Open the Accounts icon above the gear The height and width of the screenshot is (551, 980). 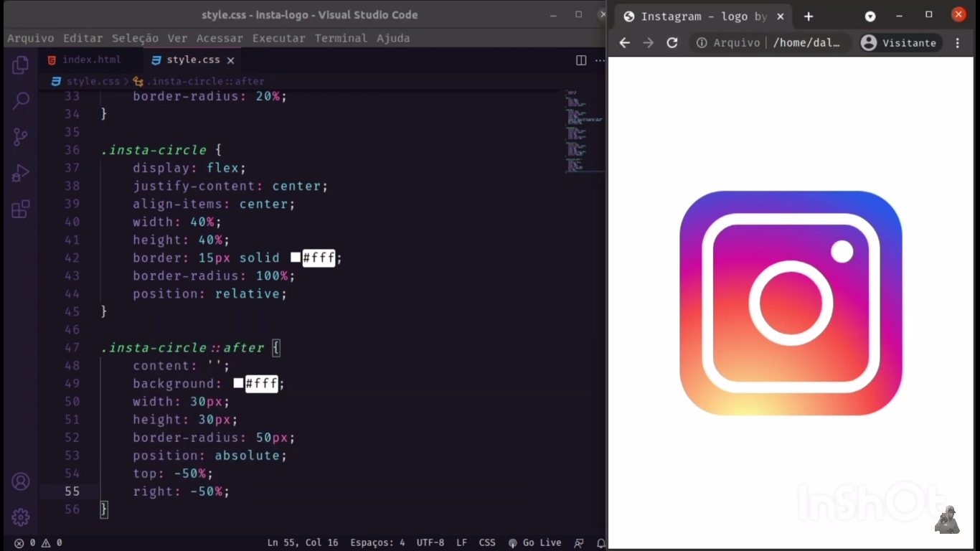pos(20,481)
